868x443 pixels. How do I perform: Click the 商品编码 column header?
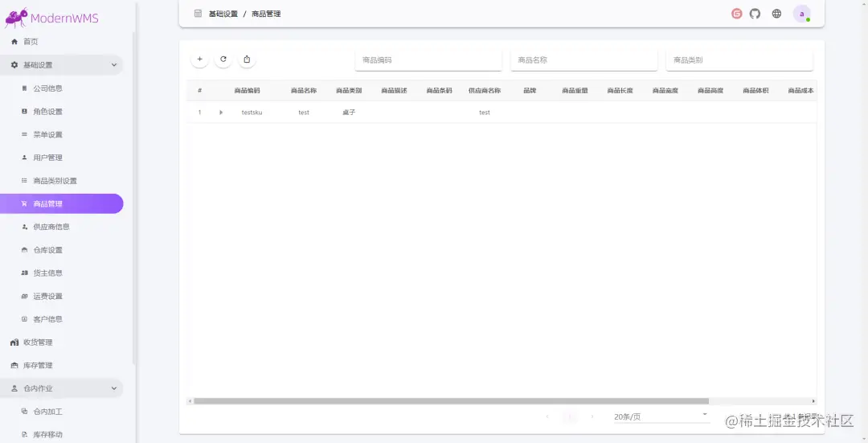247,90
